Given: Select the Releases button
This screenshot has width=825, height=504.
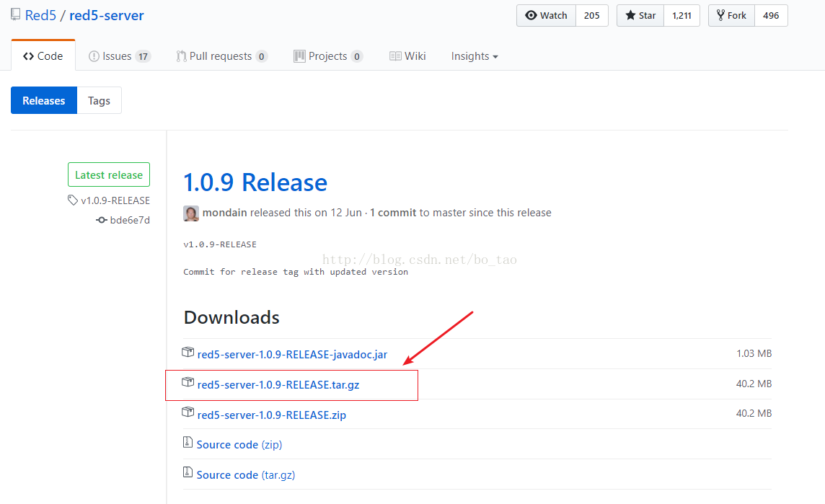Looking at the screenshot, I should tap(44, 100).
